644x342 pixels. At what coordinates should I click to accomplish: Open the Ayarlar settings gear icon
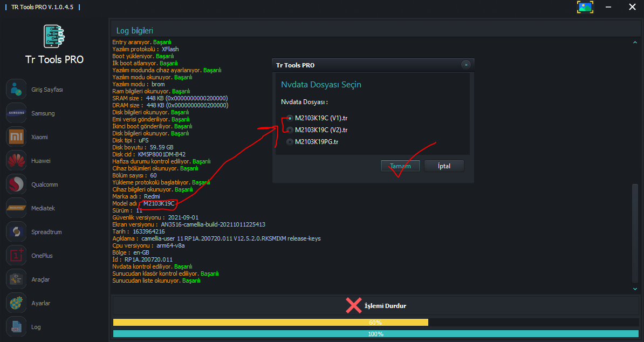click(16, 303)
